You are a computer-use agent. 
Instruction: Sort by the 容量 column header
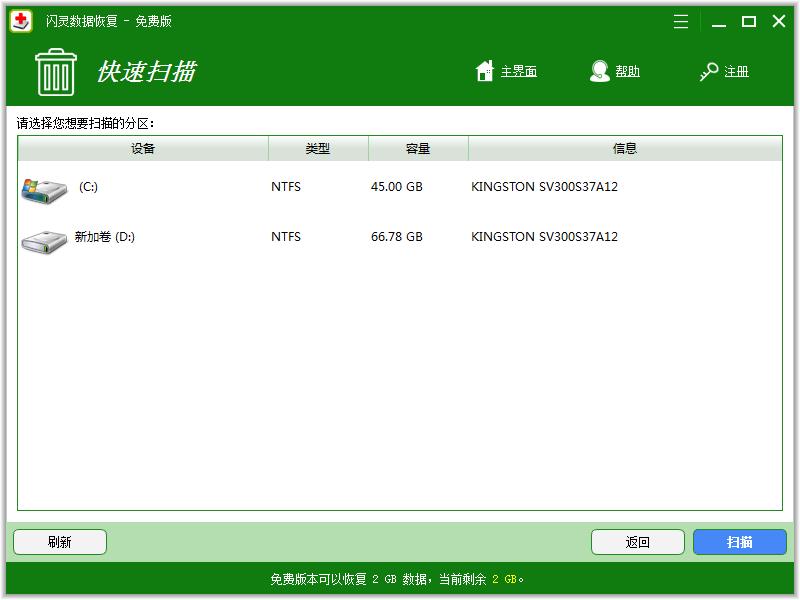click(418, 149)
